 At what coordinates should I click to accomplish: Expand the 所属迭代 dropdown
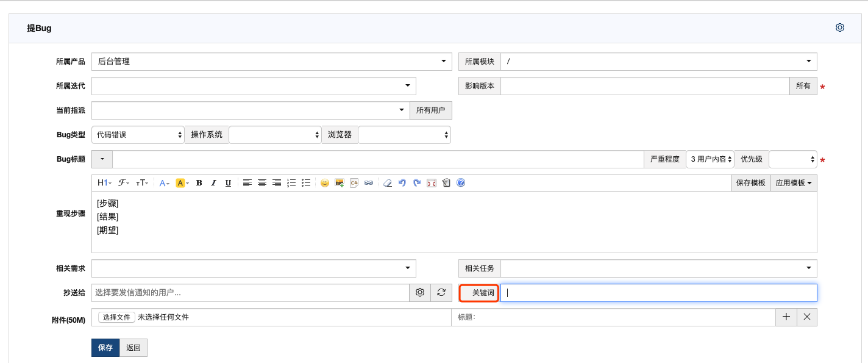254,86
